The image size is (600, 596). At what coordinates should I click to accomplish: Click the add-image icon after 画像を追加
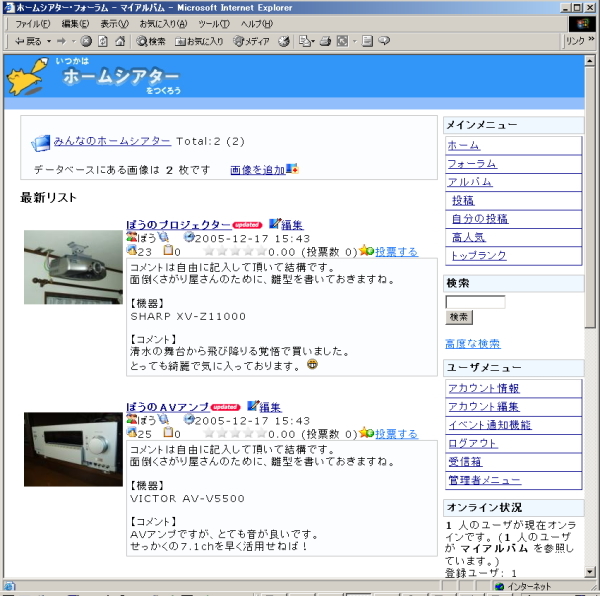292,168
